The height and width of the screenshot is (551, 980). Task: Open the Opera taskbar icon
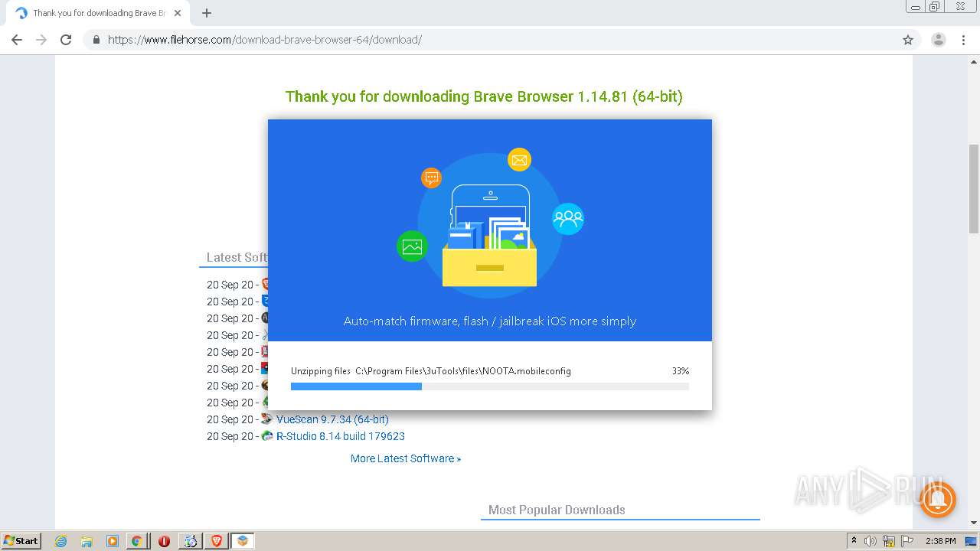(x=164, y=541)
